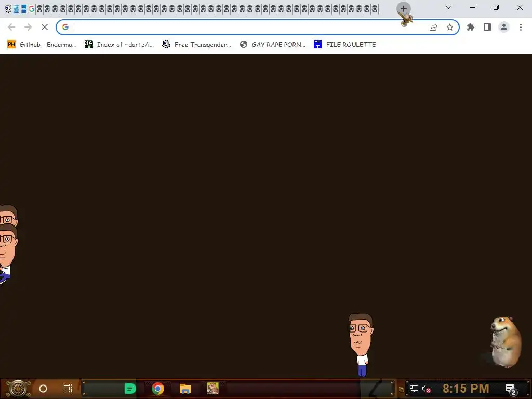Open the green chat app on the taskbar
532x399 pixels.
[x=130, y=389]
